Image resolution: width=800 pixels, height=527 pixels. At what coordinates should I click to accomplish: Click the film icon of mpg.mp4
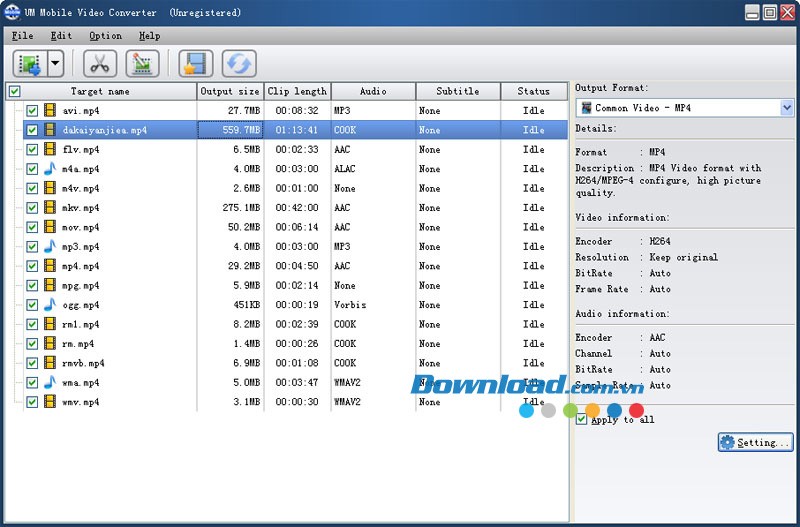(50, 285)
